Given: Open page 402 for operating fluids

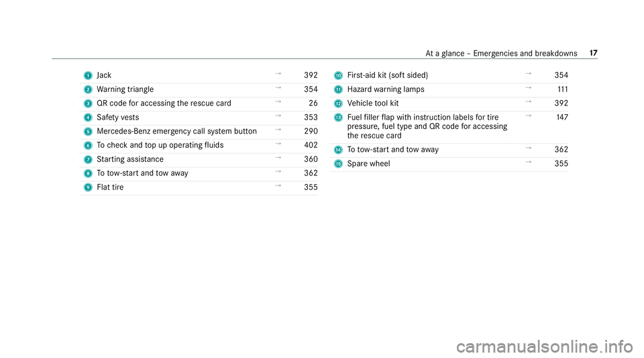Looking at the screenshot, I should 311,145.
